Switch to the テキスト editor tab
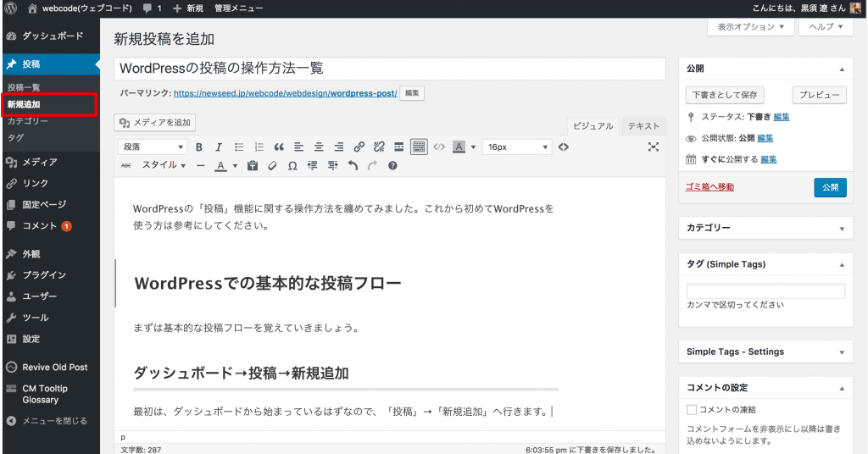 pos(643,126)
